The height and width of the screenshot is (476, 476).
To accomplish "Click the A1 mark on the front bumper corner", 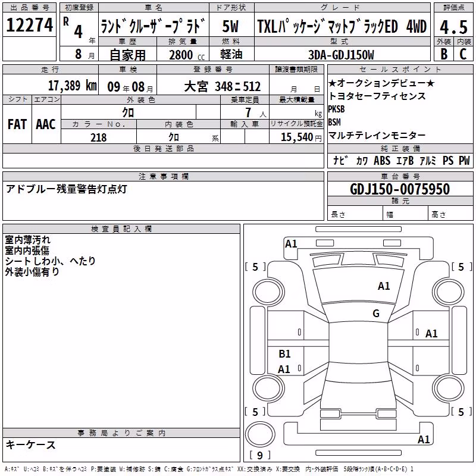I will coord(291,244).
